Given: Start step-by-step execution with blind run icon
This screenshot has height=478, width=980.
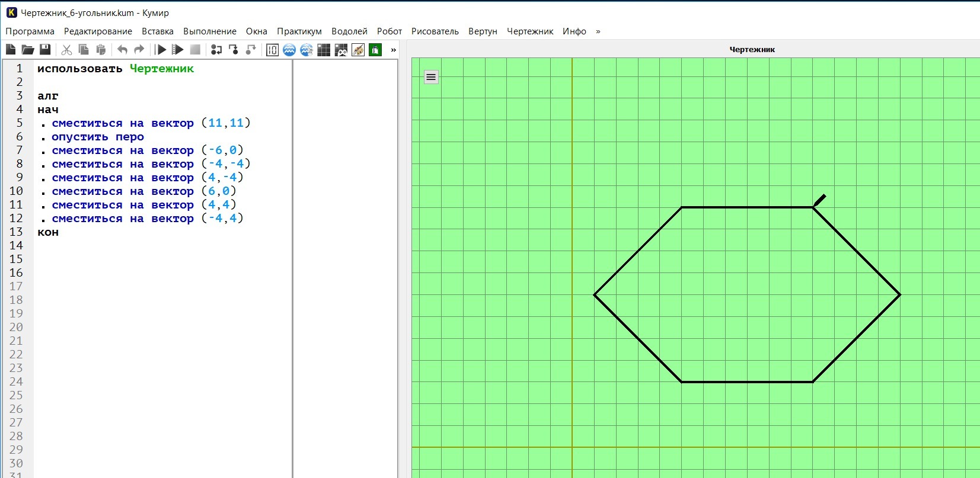Looking at the screenshot, I should (x=177, y=50).
